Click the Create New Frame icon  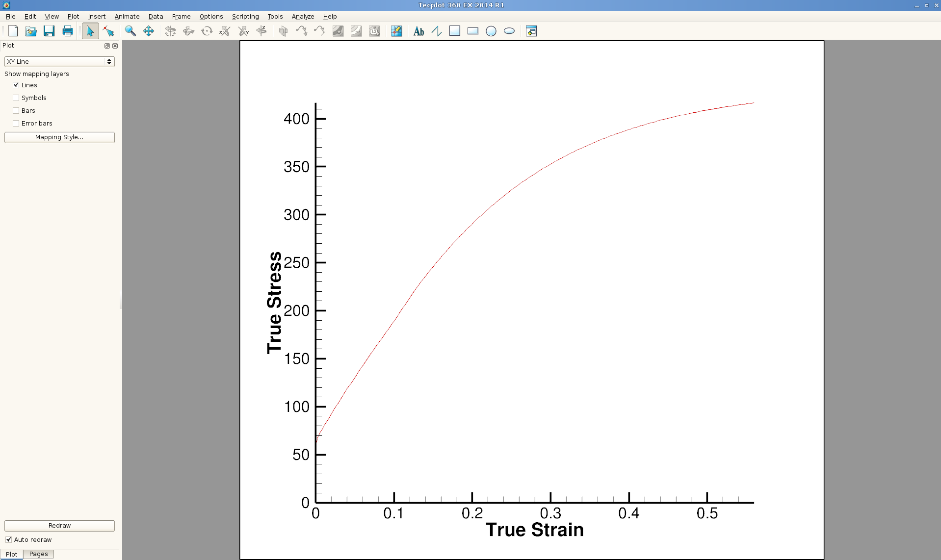pyautogui.click(x=531, y=31)
